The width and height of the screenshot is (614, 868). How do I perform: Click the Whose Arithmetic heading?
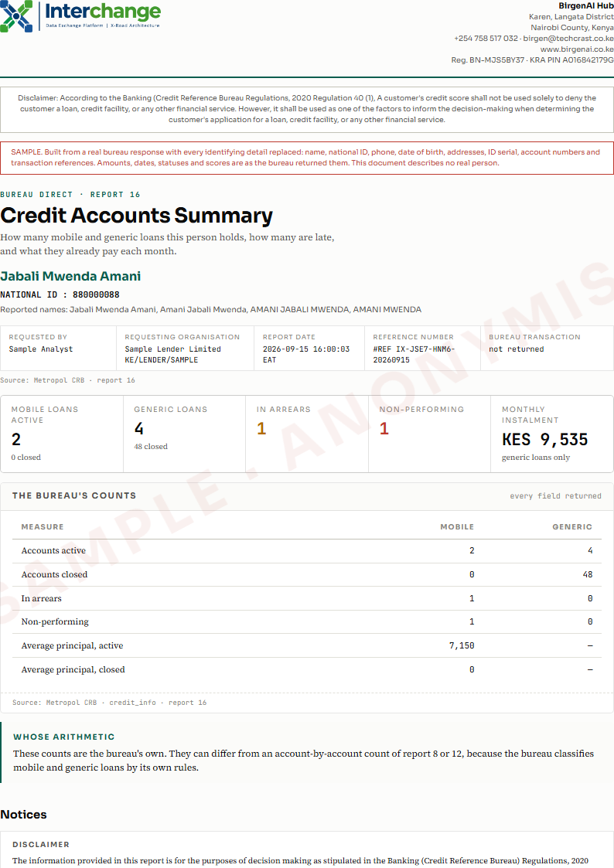(x=64, y=737)
